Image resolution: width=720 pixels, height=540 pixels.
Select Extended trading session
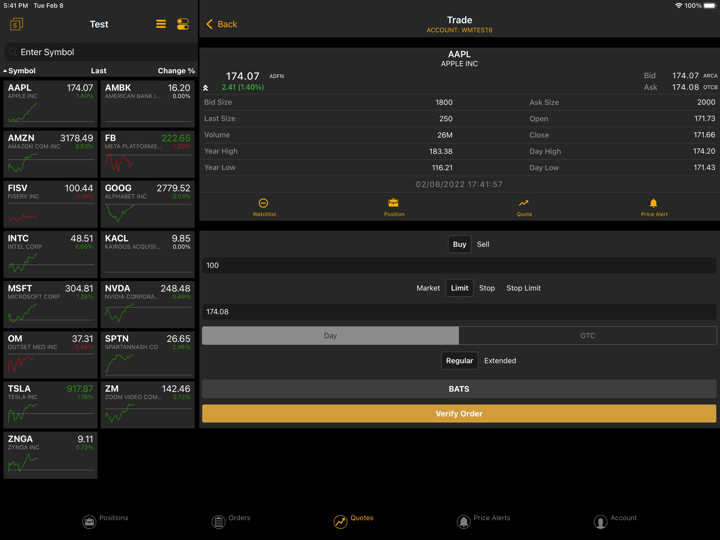500,361
